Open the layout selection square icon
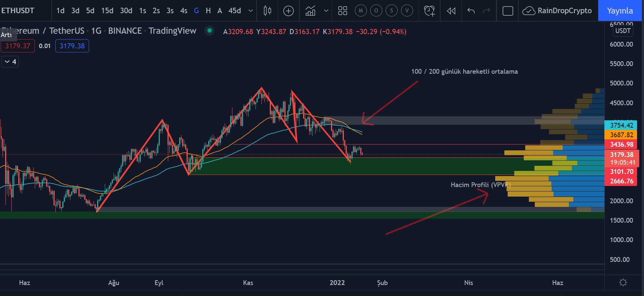Image resolution: width=644 pixels, height=296 pixels. point(508,11)
